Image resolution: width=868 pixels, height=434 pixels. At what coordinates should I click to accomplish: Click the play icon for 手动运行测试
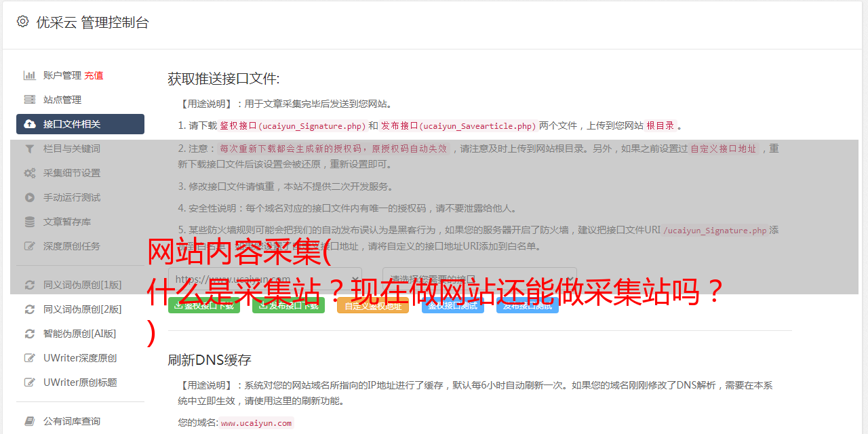tap(30, 197)
